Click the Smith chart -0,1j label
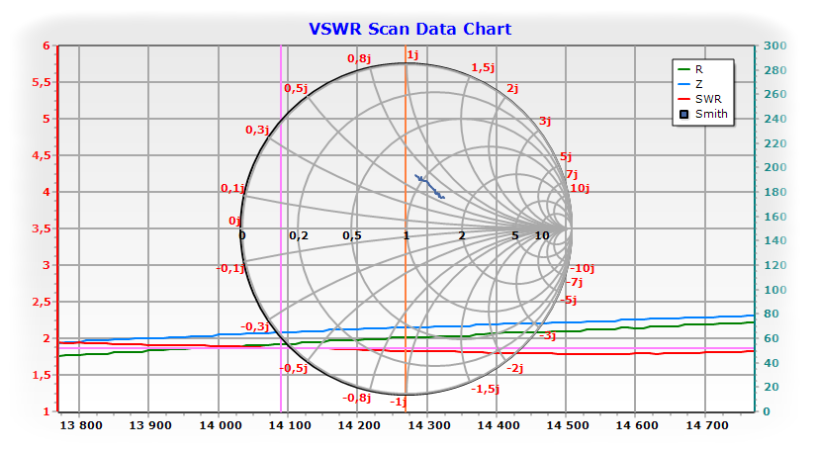 click(230, 268)
